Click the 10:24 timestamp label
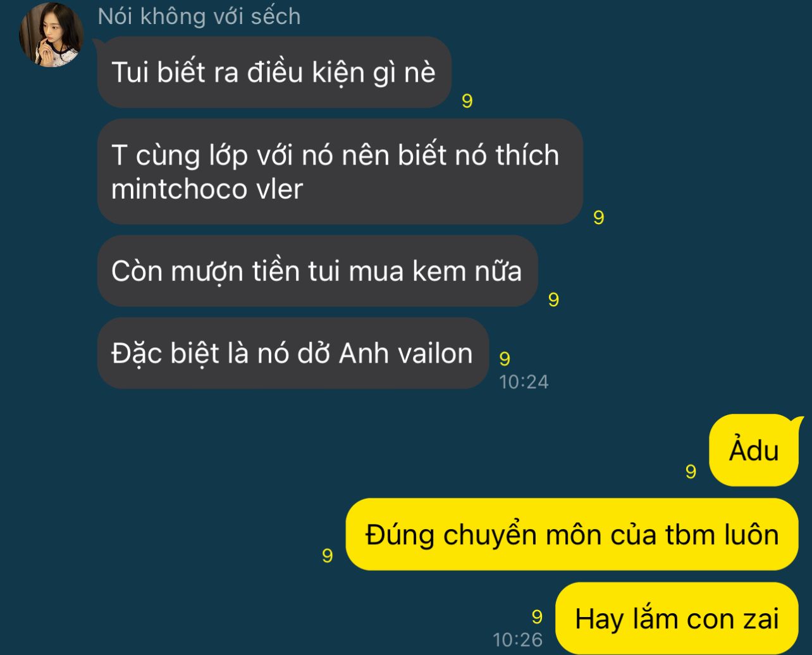Viewport: 812px width, 655px height. (524, 382)
